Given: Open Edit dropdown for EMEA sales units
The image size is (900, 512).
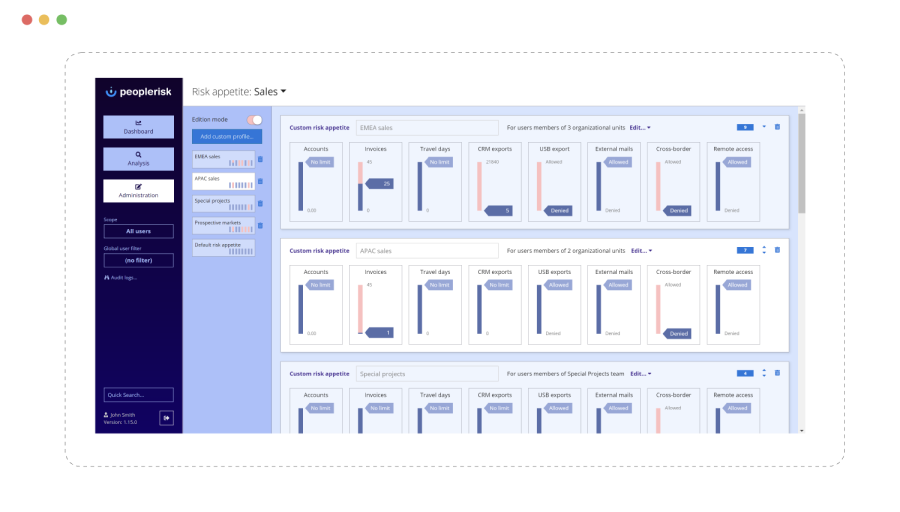Looking at the screenshot, I should (x=640, y=128).
